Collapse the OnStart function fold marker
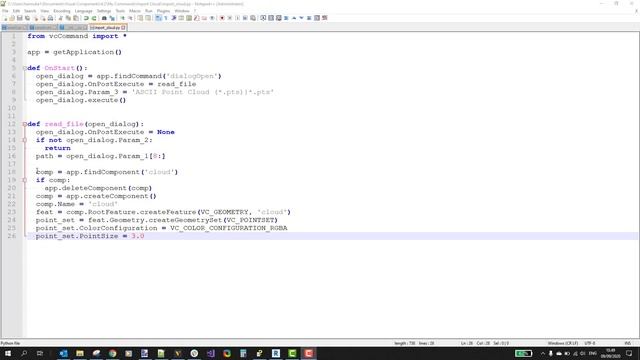 point(24,68)
